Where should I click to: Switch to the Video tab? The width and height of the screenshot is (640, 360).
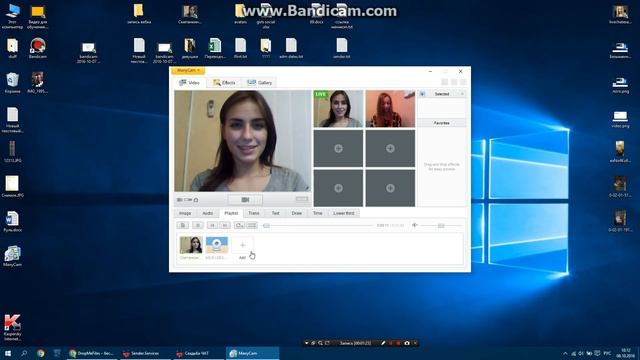(189, 82)
